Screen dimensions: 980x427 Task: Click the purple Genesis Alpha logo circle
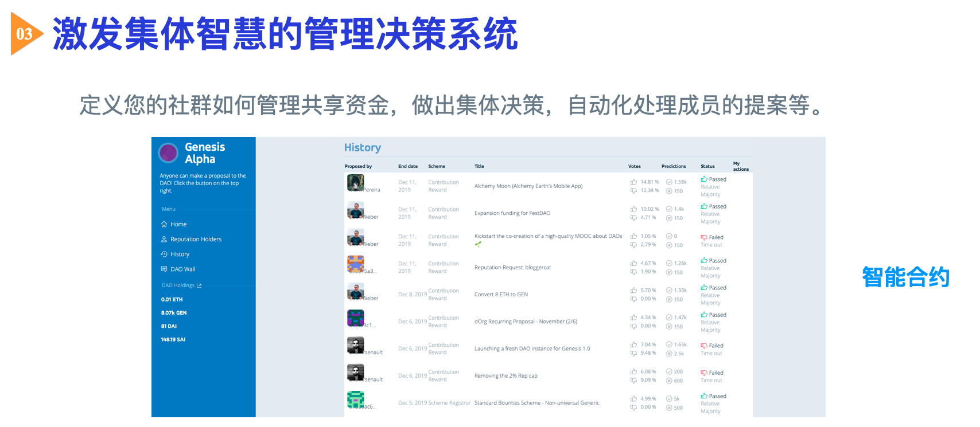point(168,152)
